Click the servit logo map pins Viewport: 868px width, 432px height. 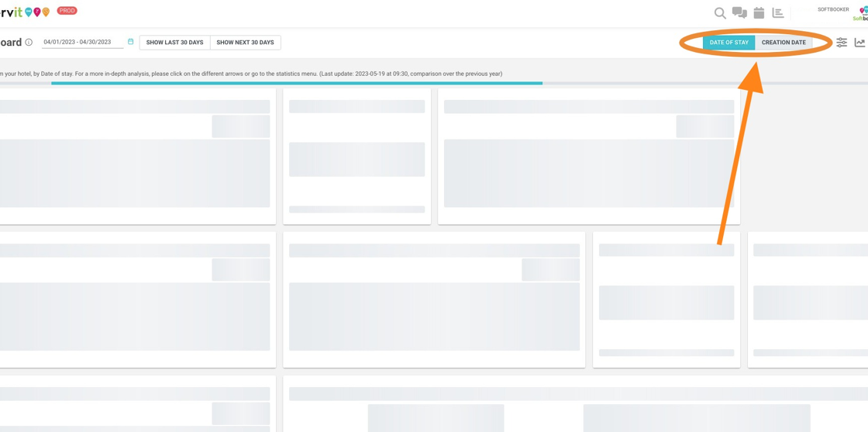tap(37, 12)
